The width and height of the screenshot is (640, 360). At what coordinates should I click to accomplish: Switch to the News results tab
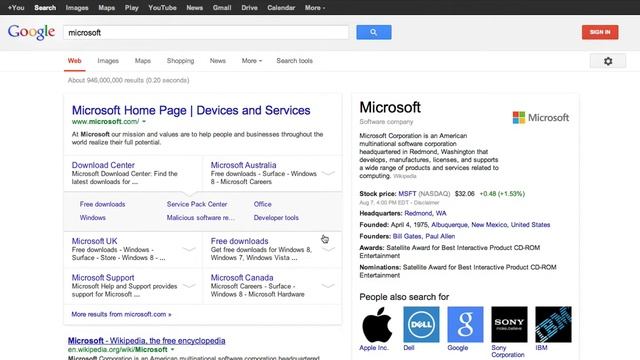[x=218, y=61]
